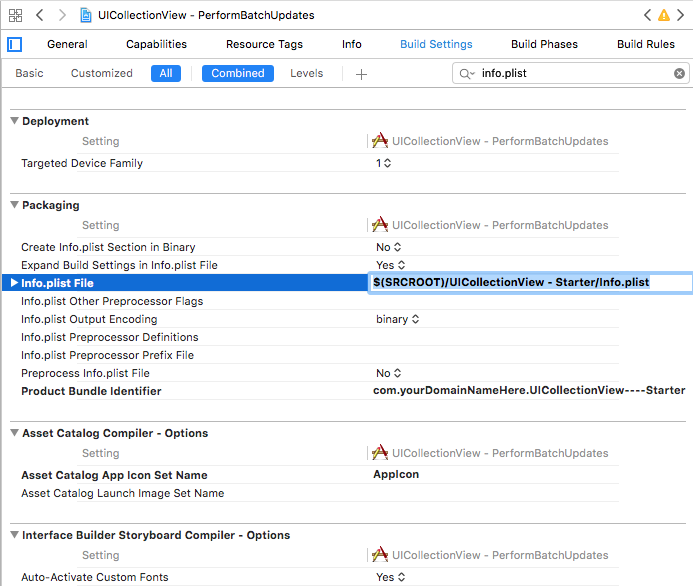Select Combined view mode
The height and width of the screenshot is (586, 693).
click(x=238, y=73)
